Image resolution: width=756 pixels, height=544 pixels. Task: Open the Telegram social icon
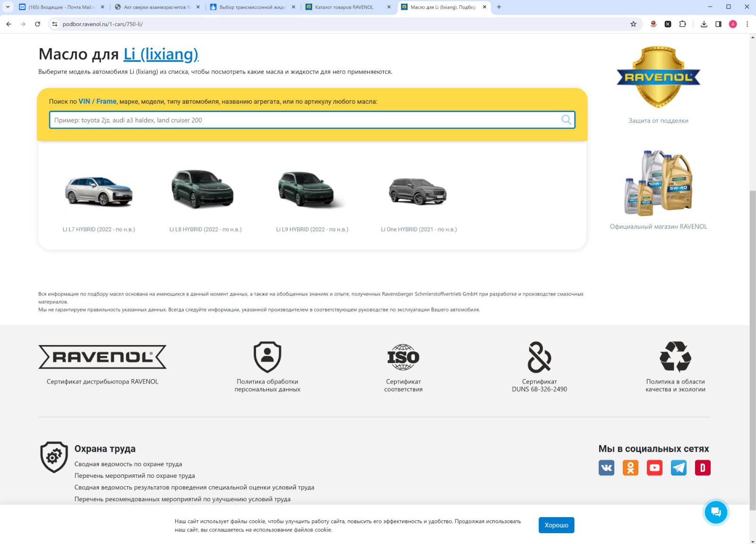(x=679, y=468)
